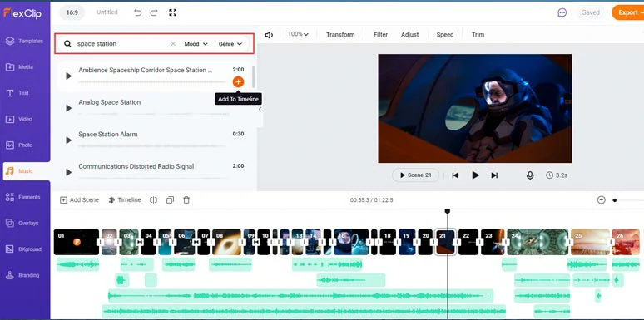Delete the selected scene

pos(186,200)
